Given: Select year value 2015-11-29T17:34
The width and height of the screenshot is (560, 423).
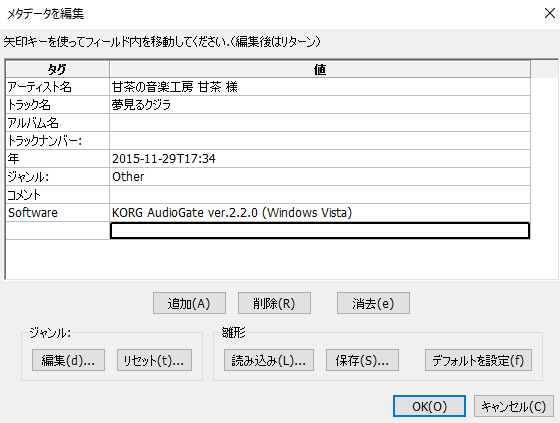Looking at the screenshot, I should click(320, 159).
